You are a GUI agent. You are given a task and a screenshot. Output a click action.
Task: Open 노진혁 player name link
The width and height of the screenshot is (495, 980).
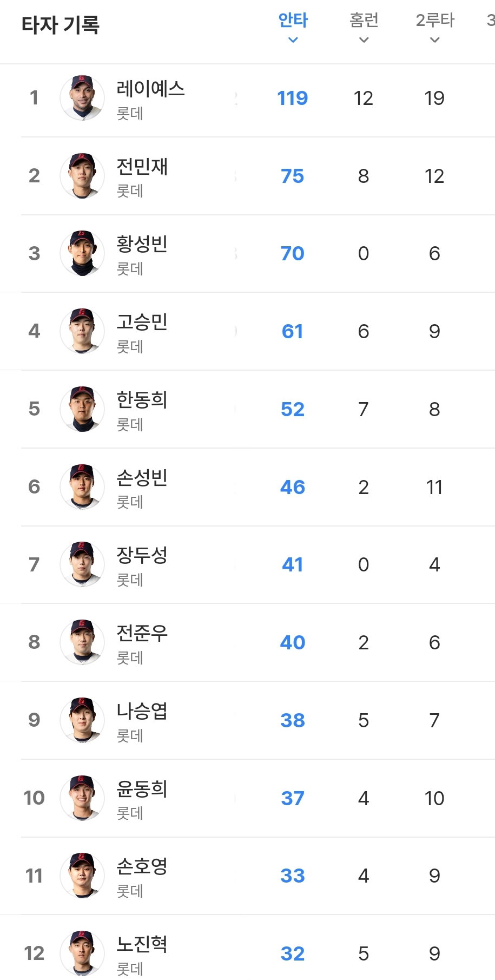[x=142, y=944]
